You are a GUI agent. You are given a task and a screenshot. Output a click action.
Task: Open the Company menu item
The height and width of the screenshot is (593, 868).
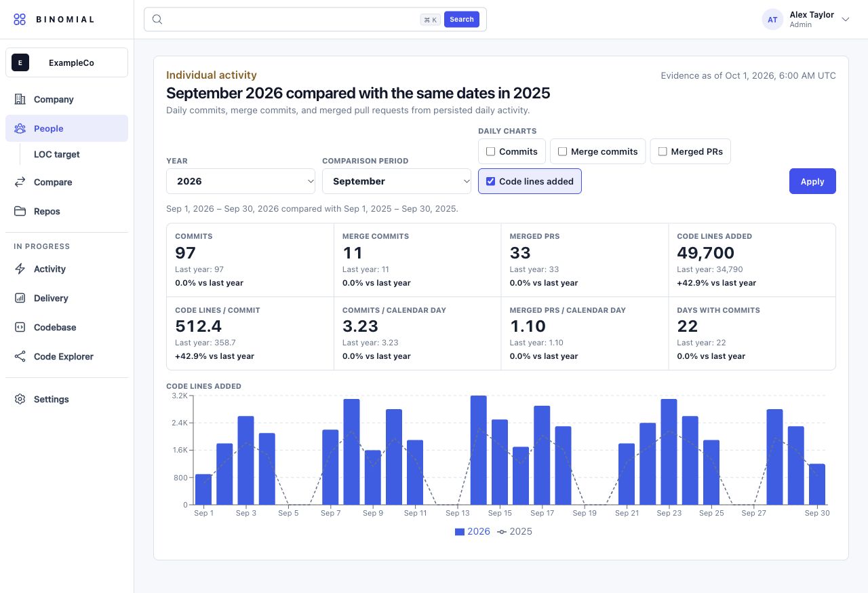coord(66,99)
